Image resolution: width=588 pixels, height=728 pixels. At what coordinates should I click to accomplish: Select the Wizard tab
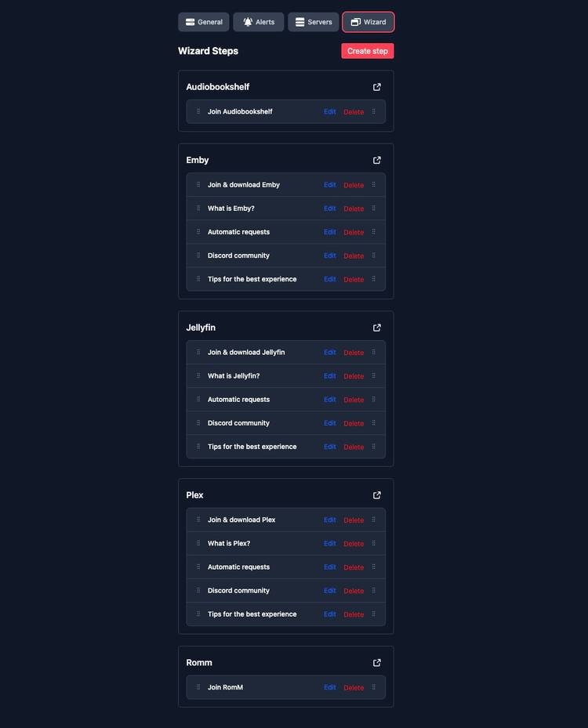tap(368, 22)
